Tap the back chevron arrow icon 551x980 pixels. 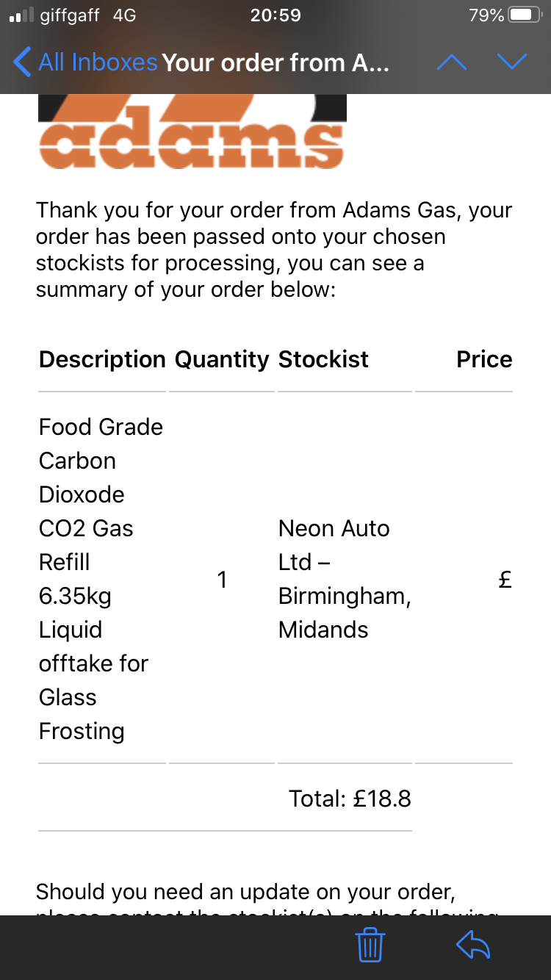pos(22,62)
